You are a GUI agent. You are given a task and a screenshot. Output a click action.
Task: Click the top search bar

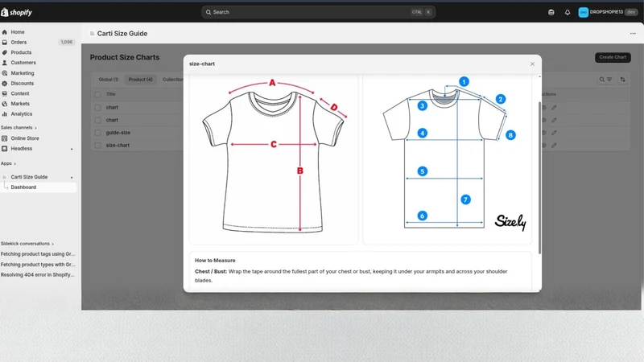[x=318, y=12]
